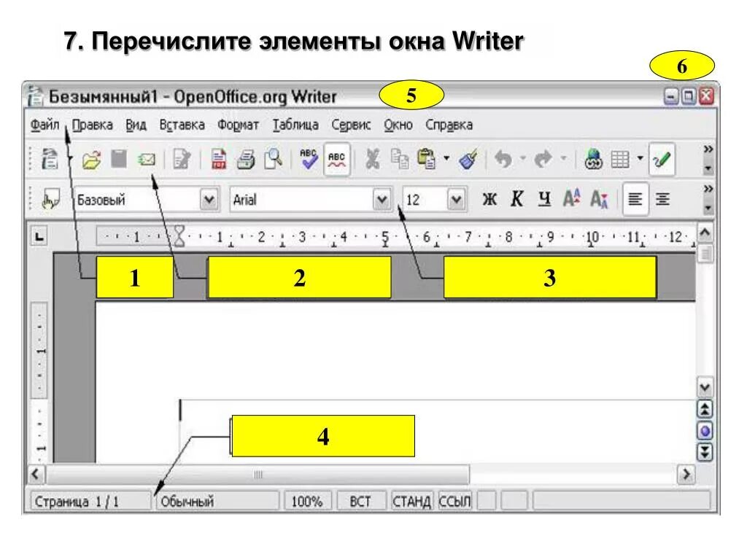Click vertical scrollbar up arrow
This screenshot has height=560, width=747.
pos(705,233)
